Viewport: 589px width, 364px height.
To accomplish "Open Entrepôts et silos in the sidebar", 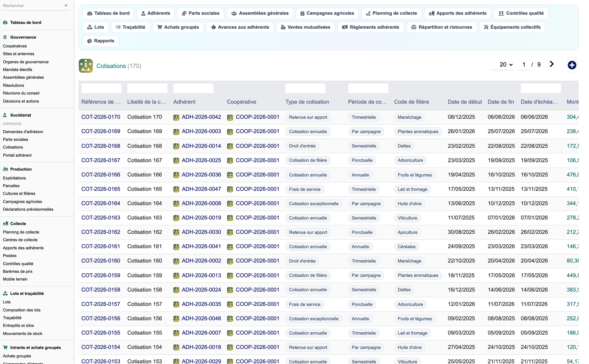I will [x=18, y=326].
